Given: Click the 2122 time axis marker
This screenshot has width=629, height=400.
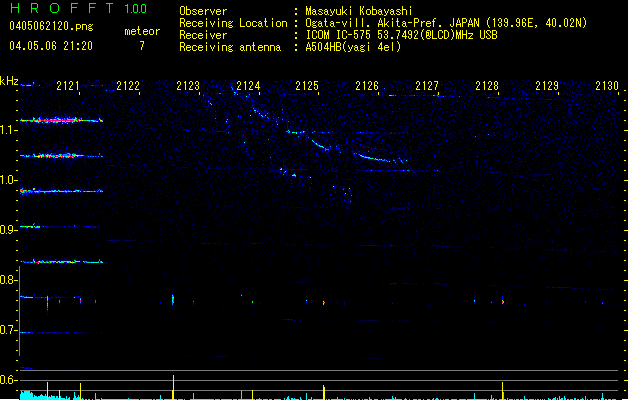Looking at the screenshot, I should (x=128, y=86).
